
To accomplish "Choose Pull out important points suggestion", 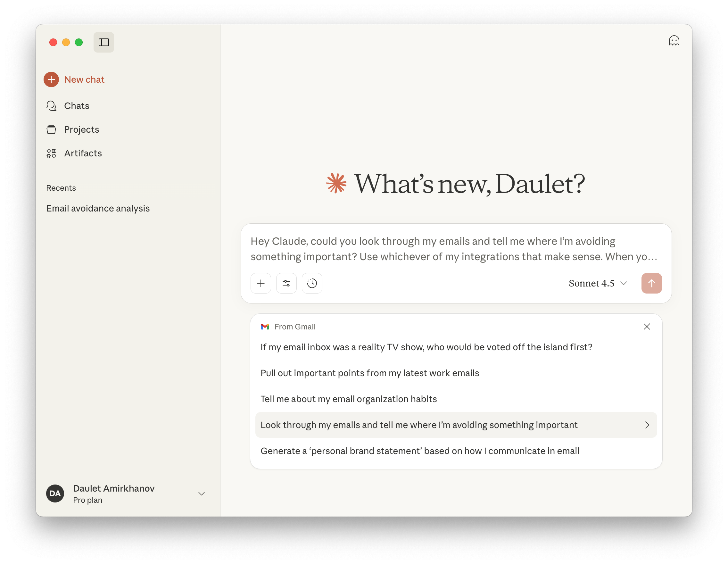I will (369, 373).
